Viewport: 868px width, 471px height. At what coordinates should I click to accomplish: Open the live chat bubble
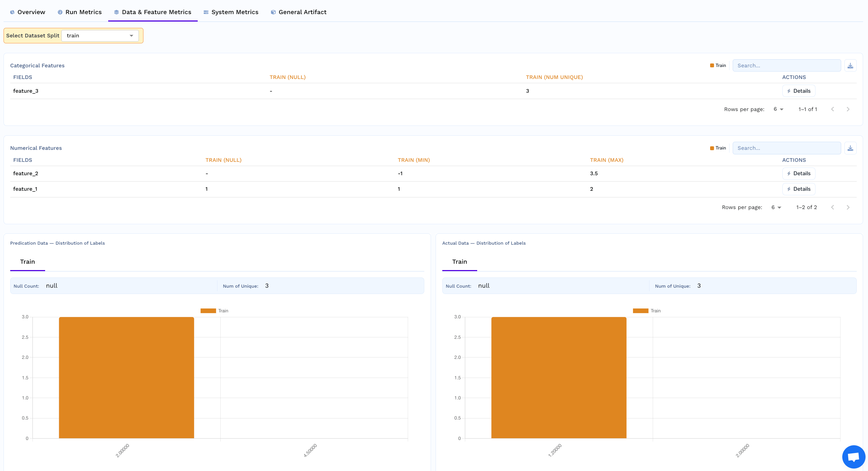pyautogui.click(x=854, y=457)
